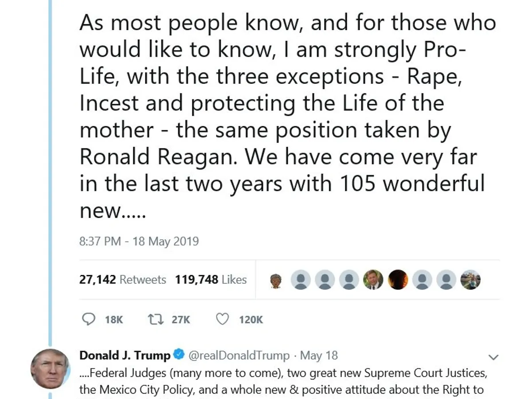Screen dimensions: 532x399
Task: Like the tweet with the heart icon
Action: tap(222, 319)
